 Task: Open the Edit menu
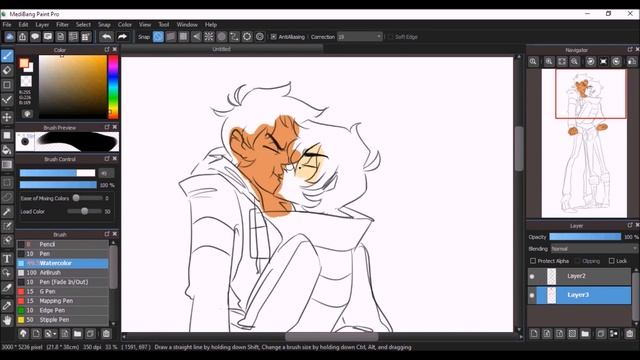coord(23,24)
